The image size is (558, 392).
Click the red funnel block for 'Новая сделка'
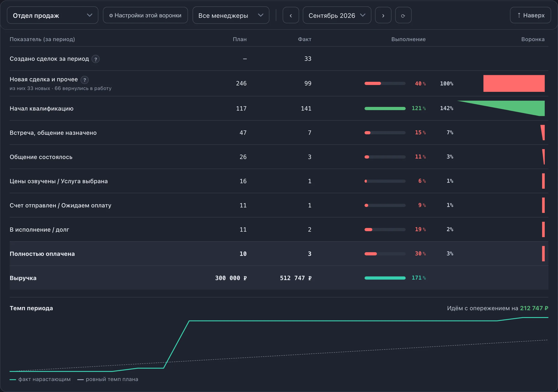514,84
